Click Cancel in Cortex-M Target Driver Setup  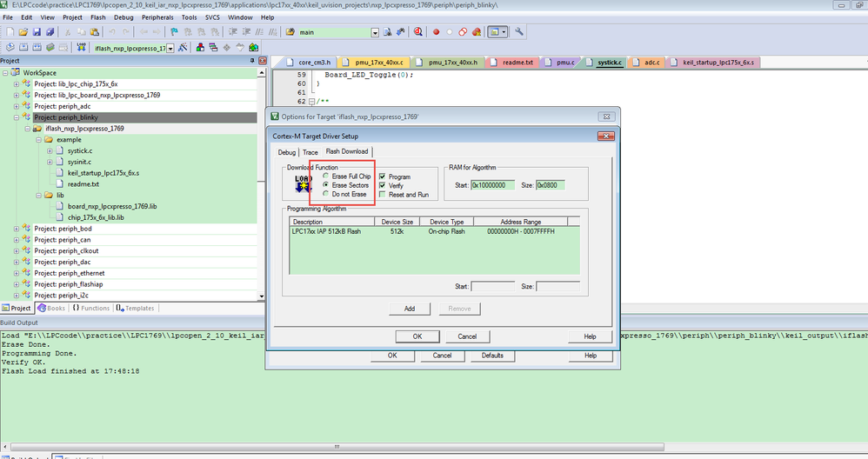click(x=467, y=336)
